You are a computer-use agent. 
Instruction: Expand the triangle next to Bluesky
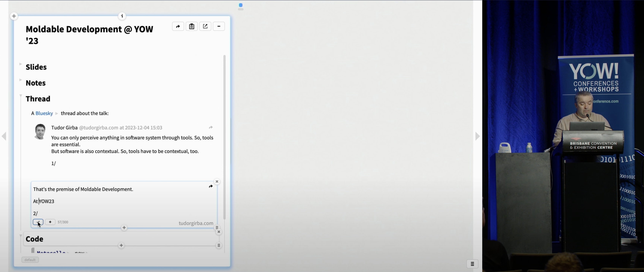[x=57, y=113]
